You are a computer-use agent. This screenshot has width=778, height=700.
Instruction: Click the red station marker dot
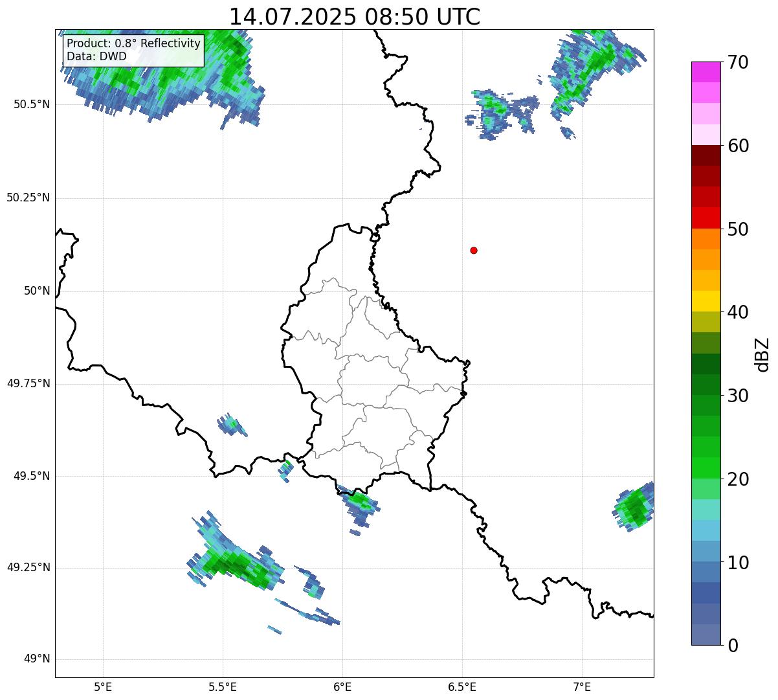tap(474, 250)
